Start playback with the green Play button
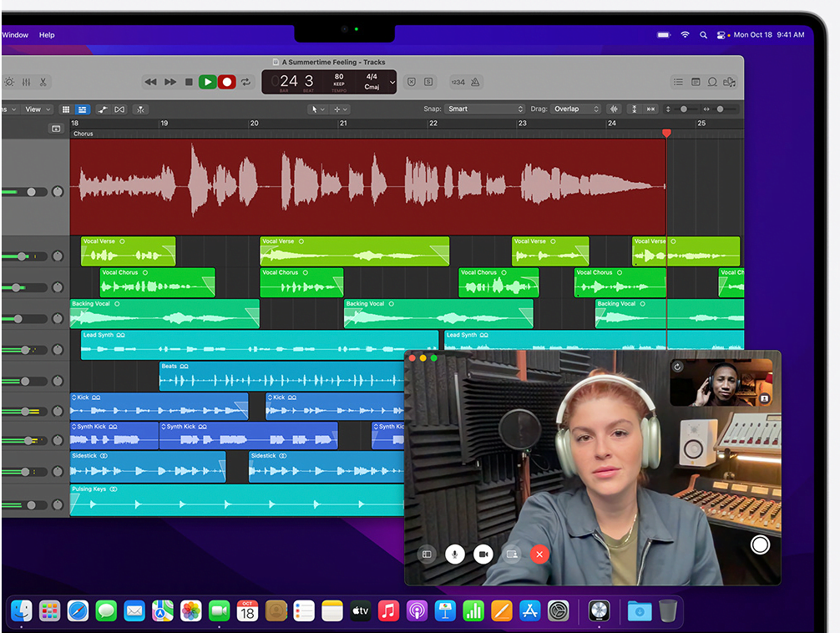This screenshot has width=840, height=633. [x=208, y=82]
